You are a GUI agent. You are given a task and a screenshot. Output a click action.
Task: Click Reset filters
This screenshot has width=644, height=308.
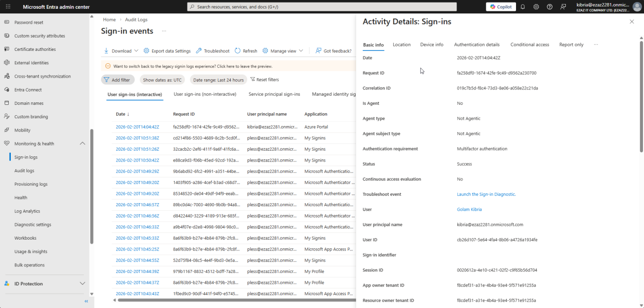pos(265,80)
